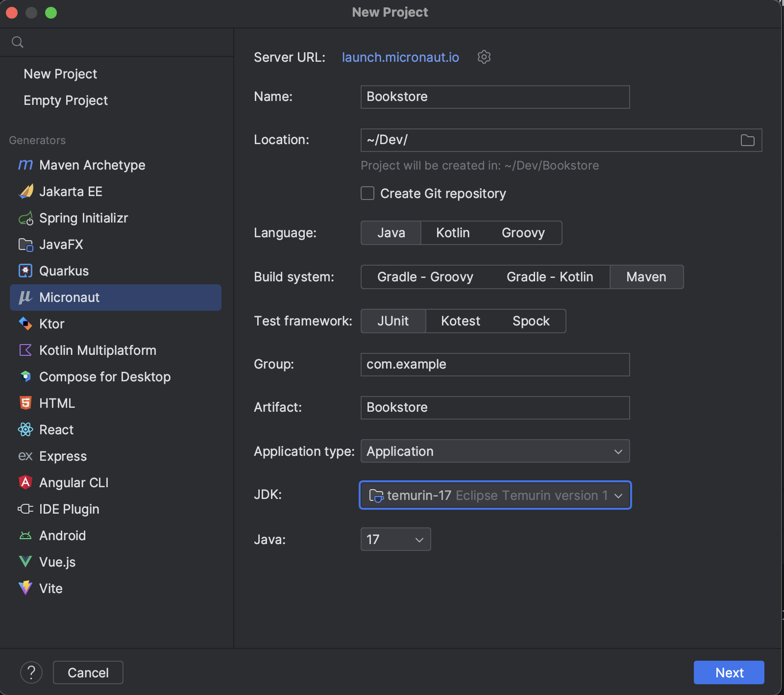Select Express generator entry

pos(116,456)
